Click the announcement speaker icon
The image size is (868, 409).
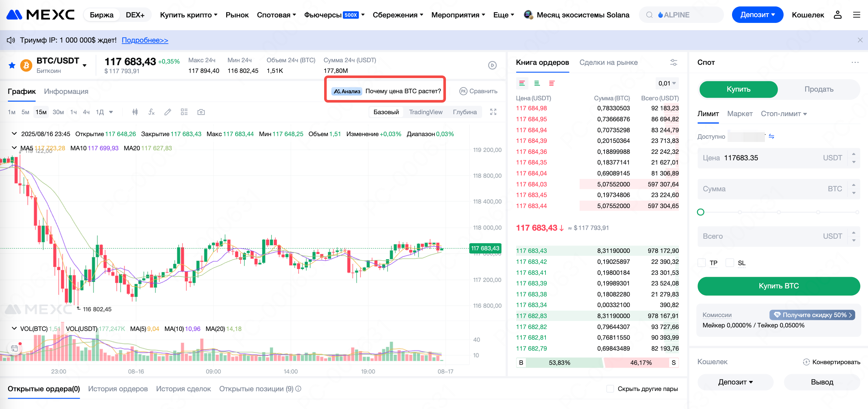[x=11, y=40]
